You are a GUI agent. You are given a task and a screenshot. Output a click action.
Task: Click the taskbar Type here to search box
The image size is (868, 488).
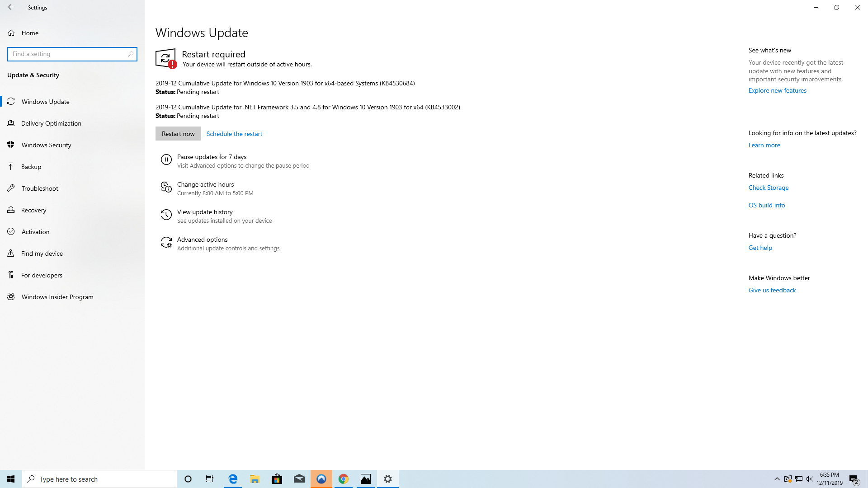tap(99, 479)
